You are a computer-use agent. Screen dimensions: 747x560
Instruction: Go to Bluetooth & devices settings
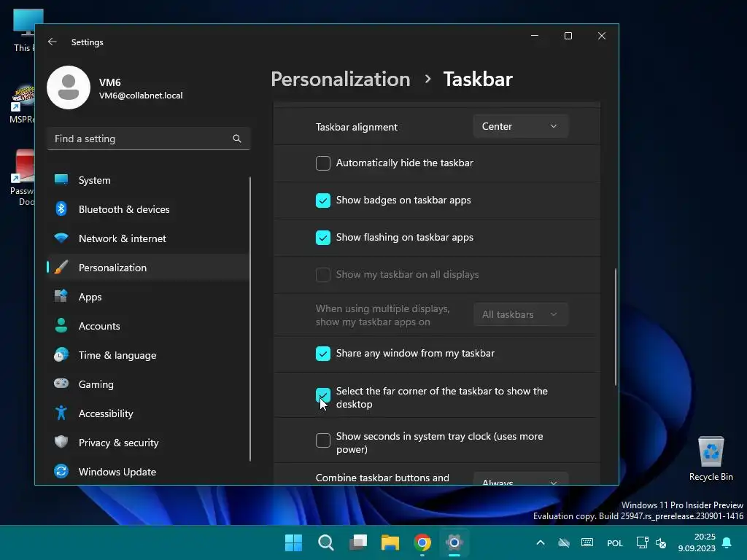coord(148,209)
